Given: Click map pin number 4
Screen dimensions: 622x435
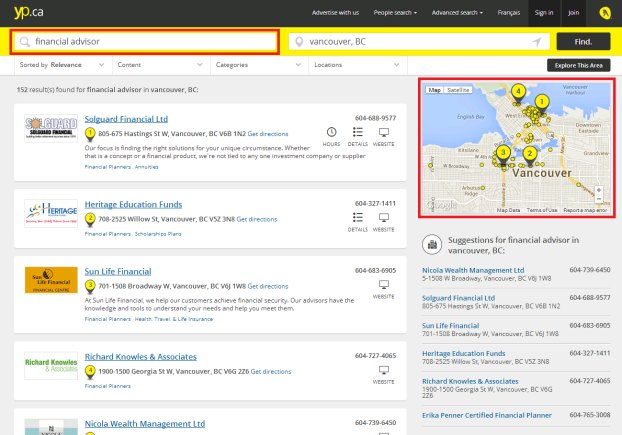Looking at the screenshot, I should click(x=518, y=91).
